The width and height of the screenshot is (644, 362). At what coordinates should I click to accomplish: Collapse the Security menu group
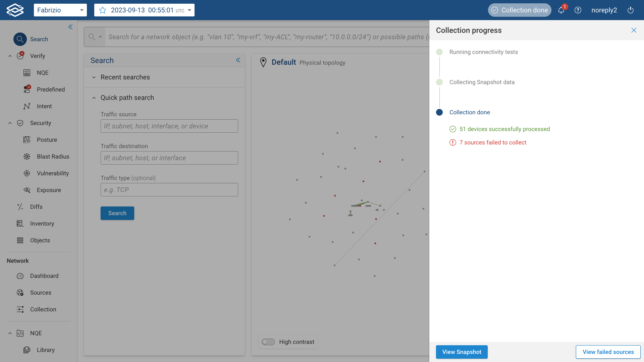tap(10, 123)
